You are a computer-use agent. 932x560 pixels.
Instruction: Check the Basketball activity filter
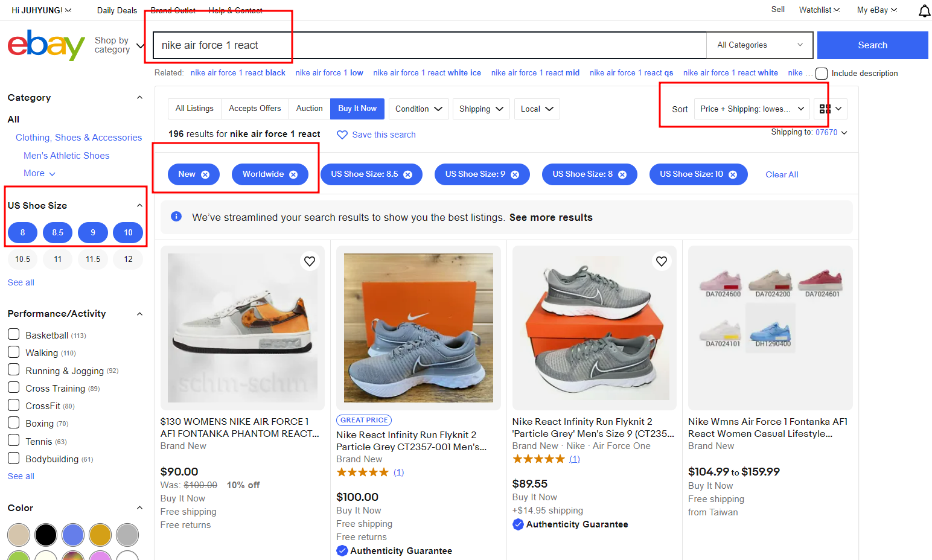point(14,334)
